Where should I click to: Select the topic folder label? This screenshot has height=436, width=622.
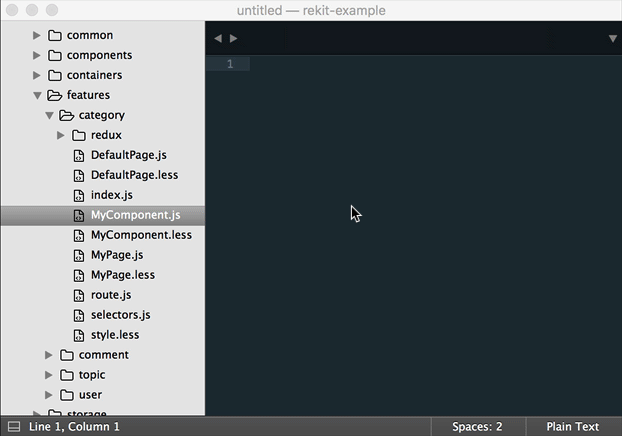click(92, 375)
